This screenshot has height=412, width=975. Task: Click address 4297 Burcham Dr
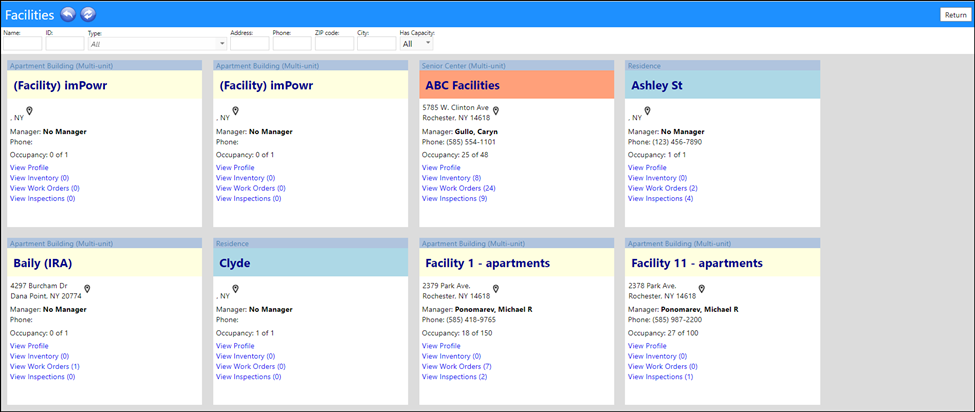39,286
